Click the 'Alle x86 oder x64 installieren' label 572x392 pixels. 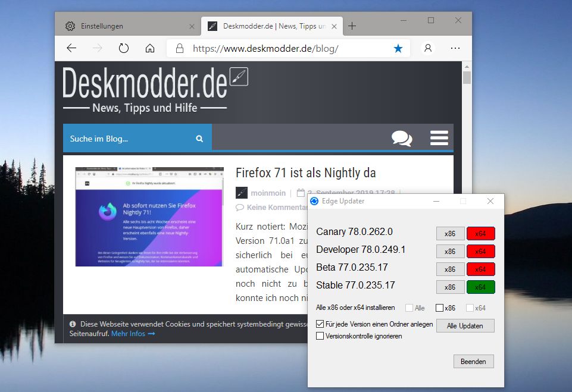355,308
